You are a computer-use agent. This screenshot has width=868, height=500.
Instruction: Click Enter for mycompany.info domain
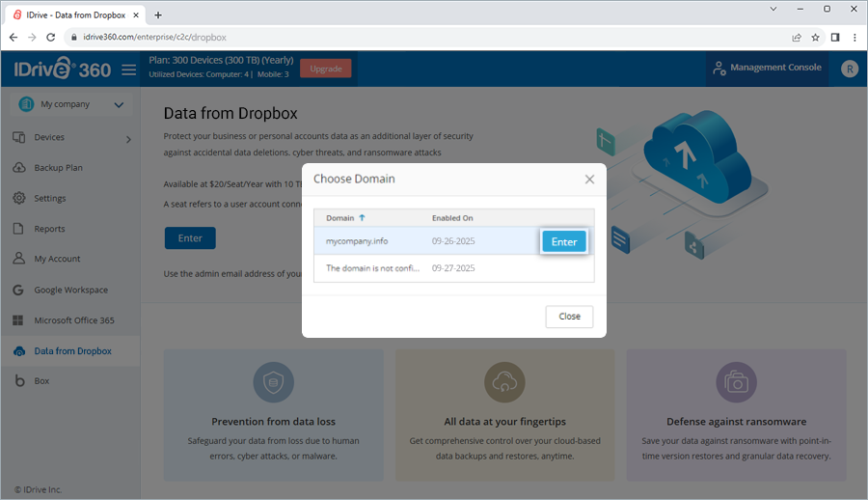[563, 241]
